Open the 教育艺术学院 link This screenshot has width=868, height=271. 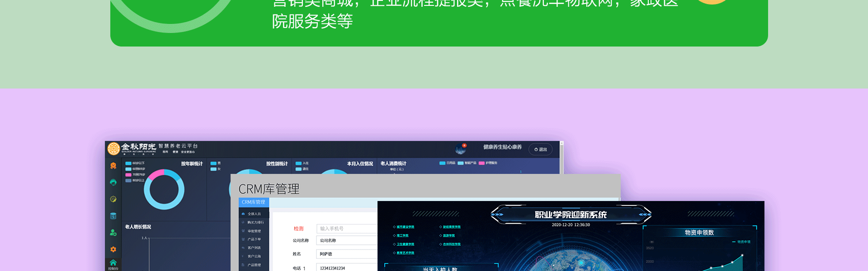point(405,253)
